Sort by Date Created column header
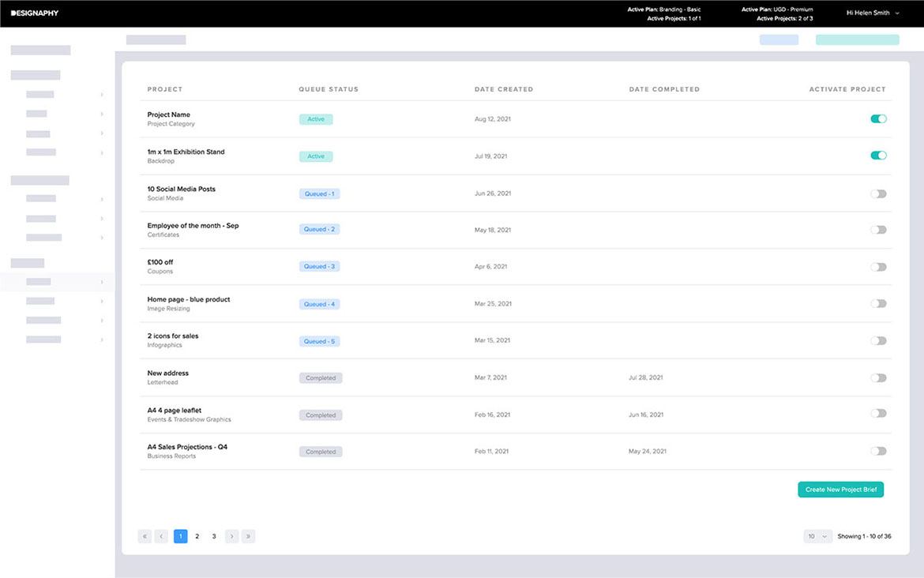This screenshot has width=924, height=578. pyautogui.click(x=503, y=89)
